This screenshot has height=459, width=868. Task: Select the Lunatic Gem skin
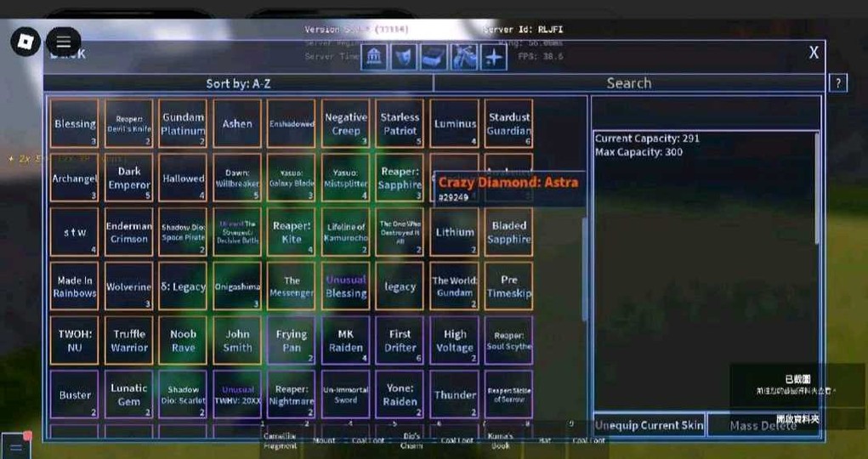128,394
